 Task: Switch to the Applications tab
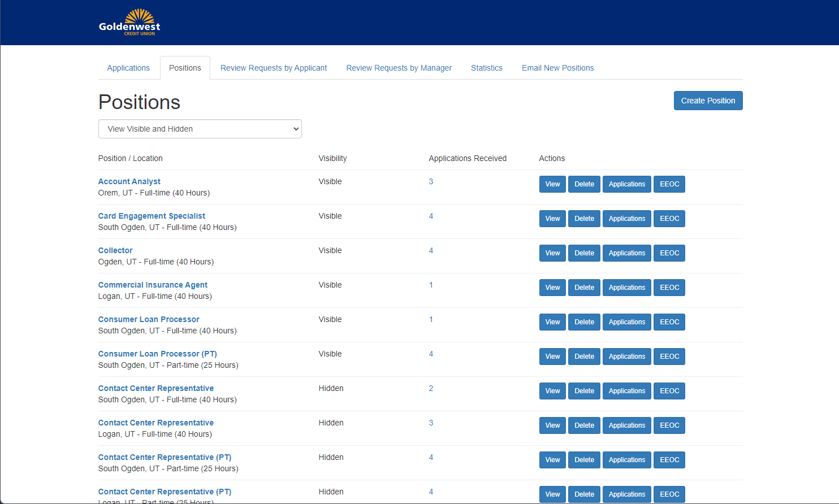coord(128,68)
